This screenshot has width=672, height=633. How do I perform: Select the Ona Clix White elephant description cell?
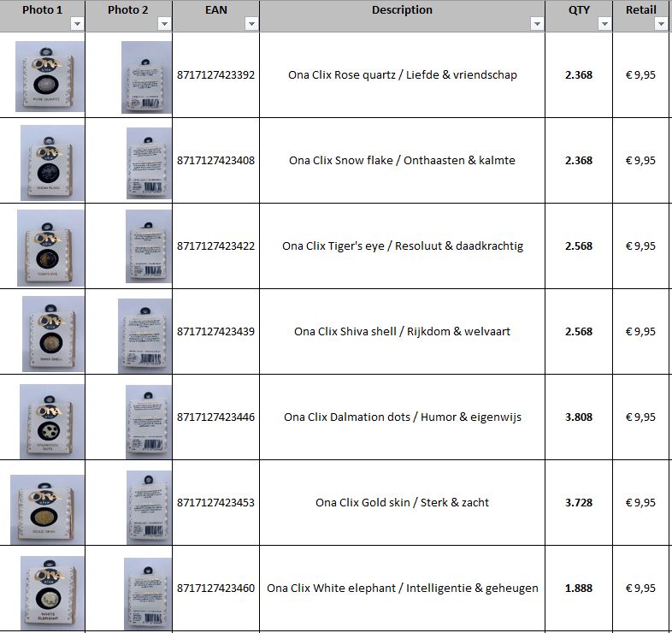click(402, 588)
